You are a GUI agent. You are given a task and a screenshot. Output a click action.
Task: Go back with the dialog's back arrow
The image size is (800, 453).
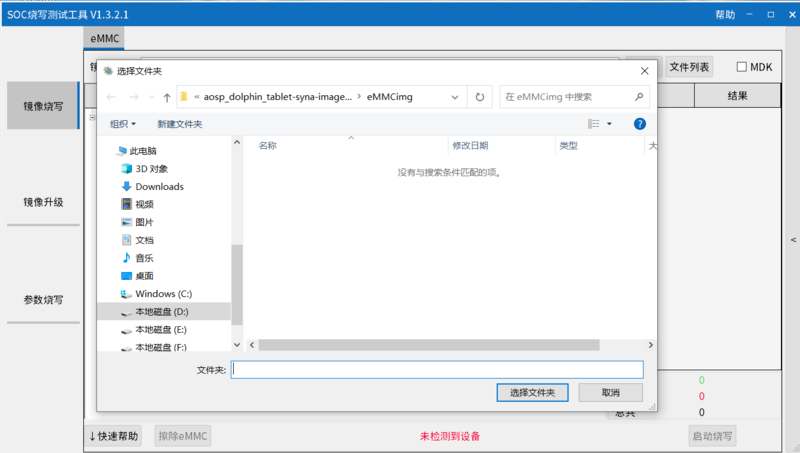tap(111, 97)
